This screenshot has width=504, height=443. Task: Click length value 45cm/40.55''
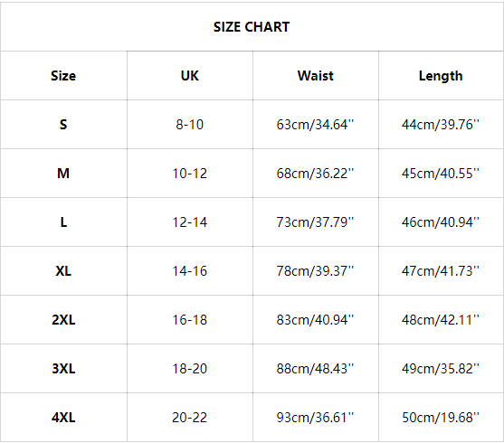(441, 174)
